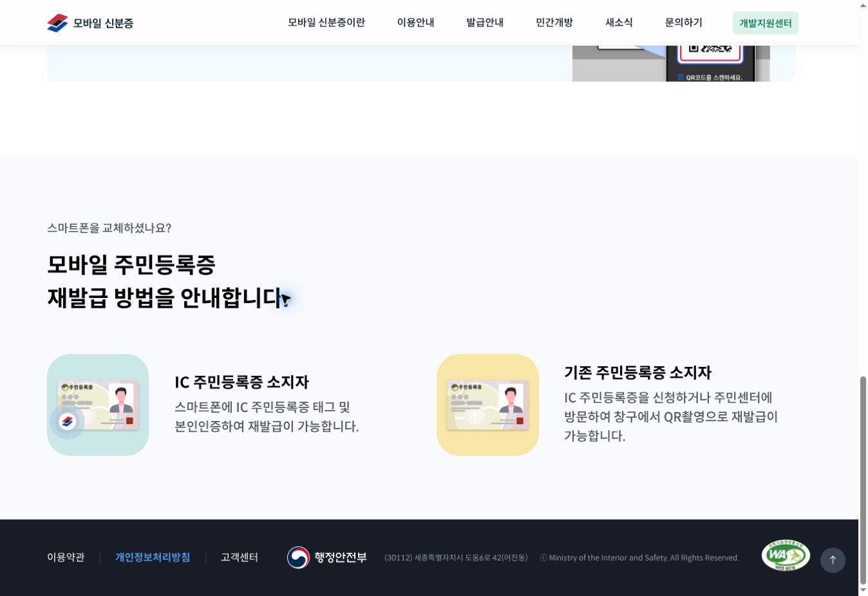Click the IC 주민등록증 card icon
868x596 pixels.
point(98,405)
